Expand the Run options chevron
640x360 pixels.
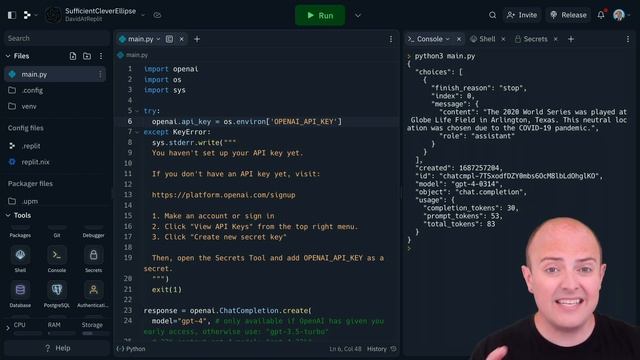358,16
